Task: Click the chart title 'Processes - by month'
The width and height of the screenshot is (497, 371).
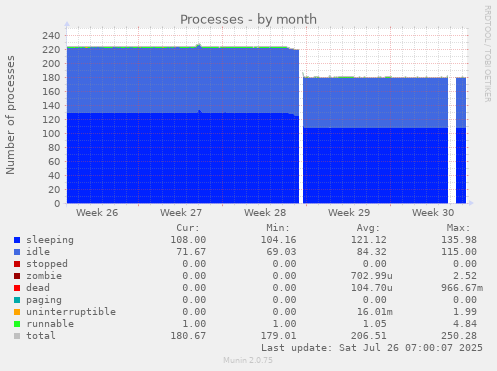Action: click(x=248, y=19)
